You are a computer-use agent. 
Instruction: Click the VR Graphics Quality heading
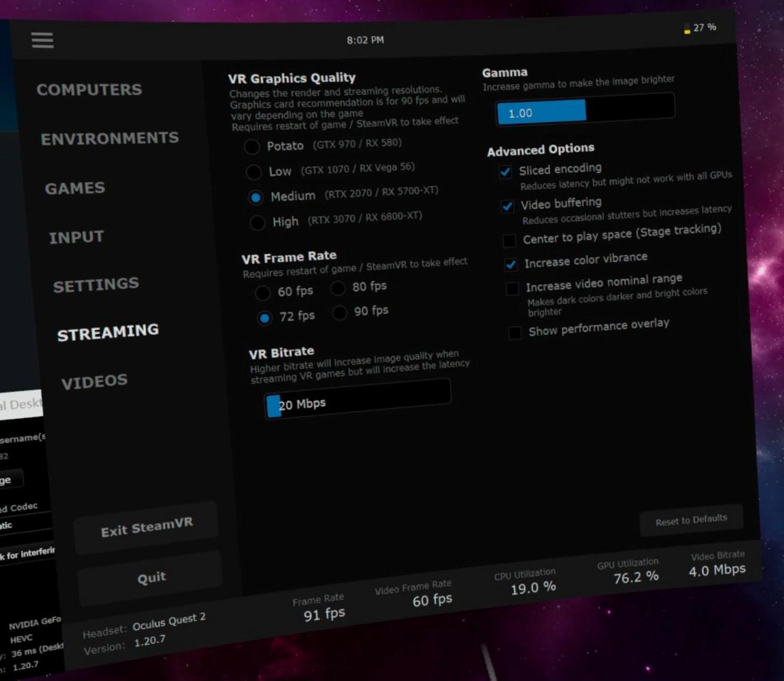pyautogui.click(x=292, y=78)
